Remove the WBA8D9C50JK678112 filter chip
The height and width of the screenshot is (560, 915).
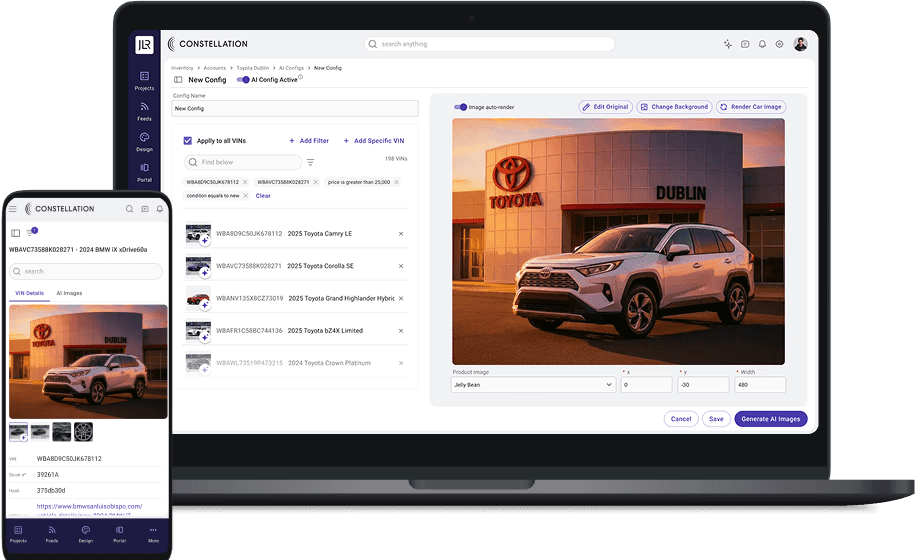(x=245, y=182)
